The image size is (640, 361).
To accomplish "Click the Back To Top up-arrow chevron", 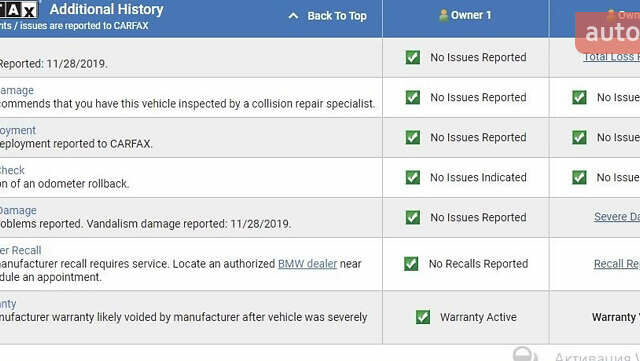I will pyautogui.click(x=293, y=16).
